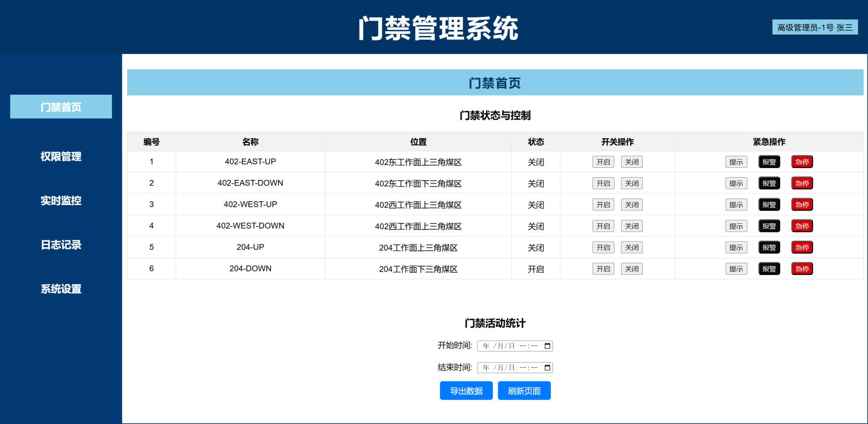Trigger 急停 for door 402-EAST-UP

tap(802, 162)
